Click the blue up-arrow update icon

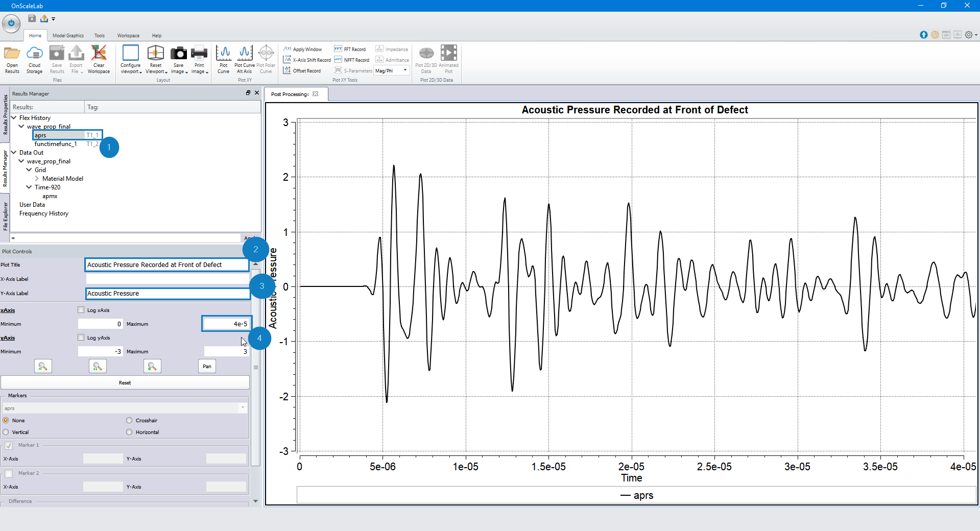point(924,35)
